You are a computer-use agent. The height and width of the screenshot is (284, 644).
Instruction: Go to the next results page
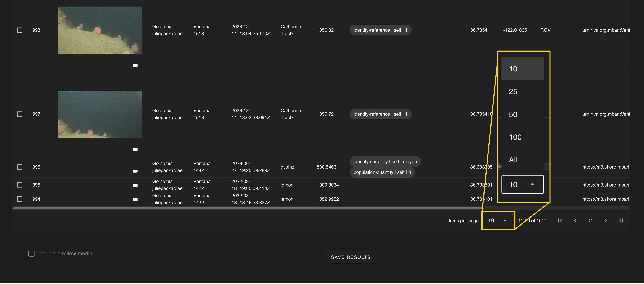pyautogui.click(x=606, y=221)
